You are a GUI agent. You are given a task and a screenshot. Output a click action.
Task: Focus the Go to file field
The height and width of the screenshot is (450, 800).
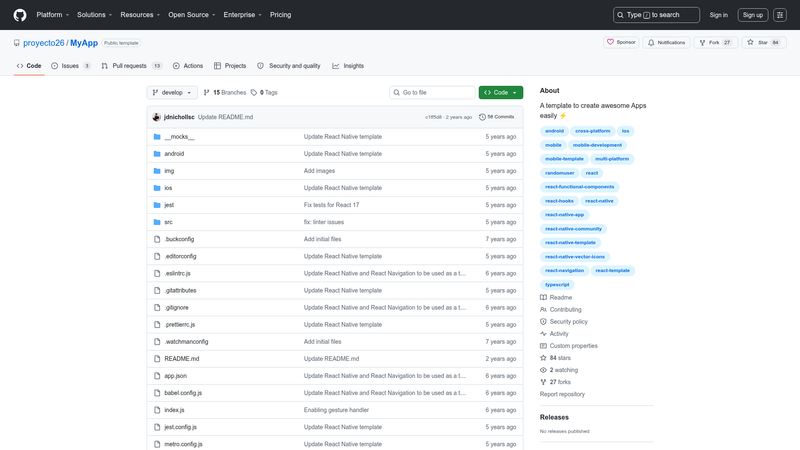(432, 92)
